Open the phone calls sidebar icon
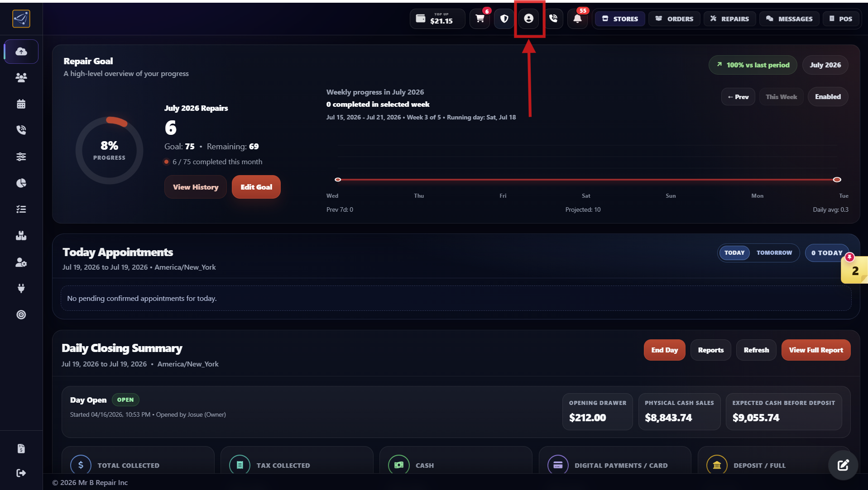Screen dimensions: 868x490 tap(21, 130)
